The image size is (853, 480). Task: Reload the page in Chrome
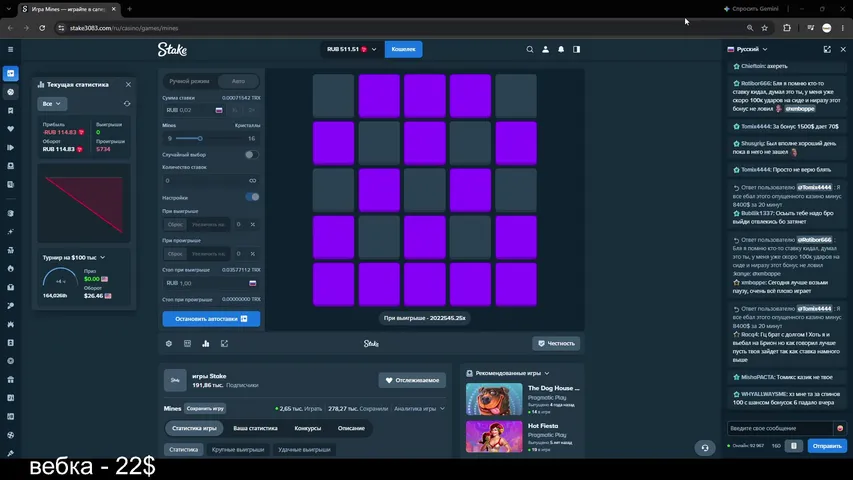click(42, 28)
